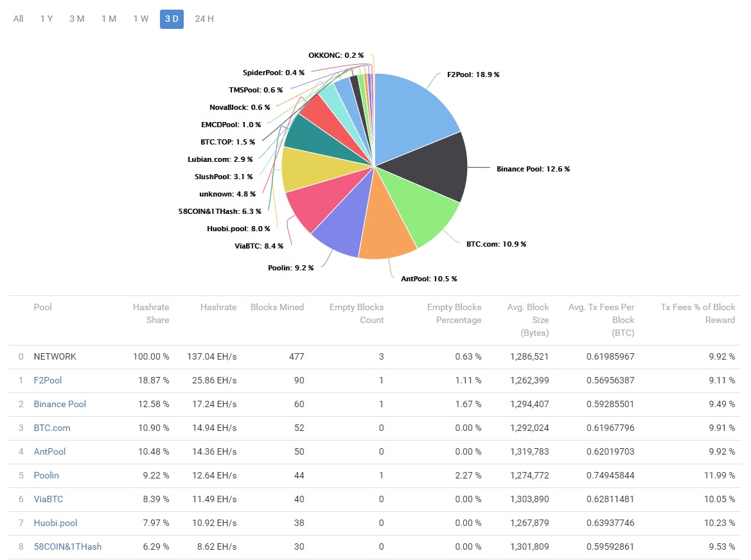Click the 'OKKONG: 0.2 %' chart label
The width and height of the screenshot is (751, 560).
click(336, 55)
